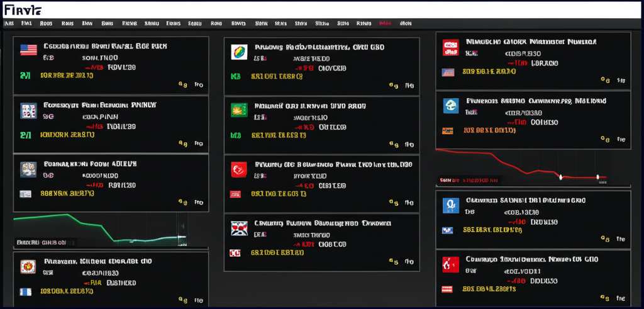
Task: Click the red icon in the bottom-right card
Action: [450, 264]
